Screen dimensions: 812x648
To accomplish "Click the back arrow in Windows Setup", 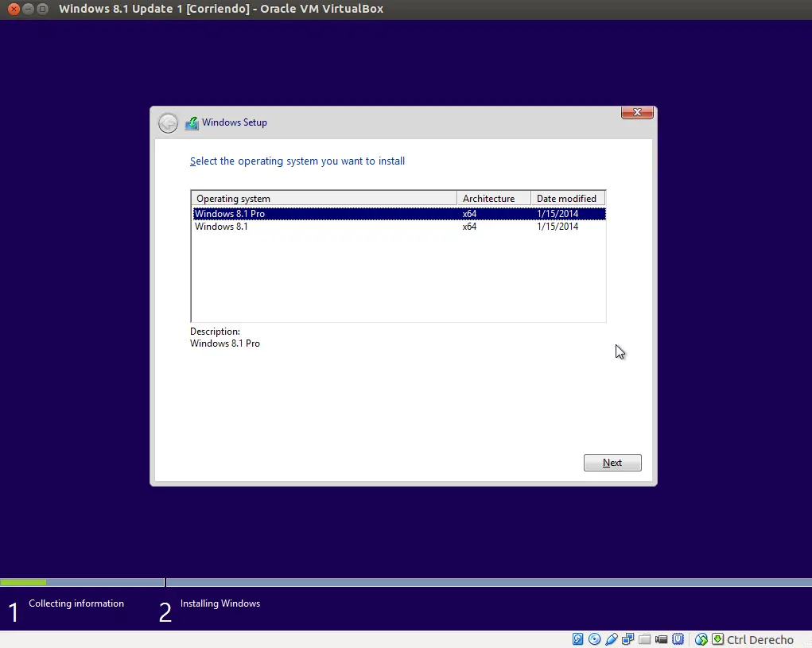I will 168,123.
